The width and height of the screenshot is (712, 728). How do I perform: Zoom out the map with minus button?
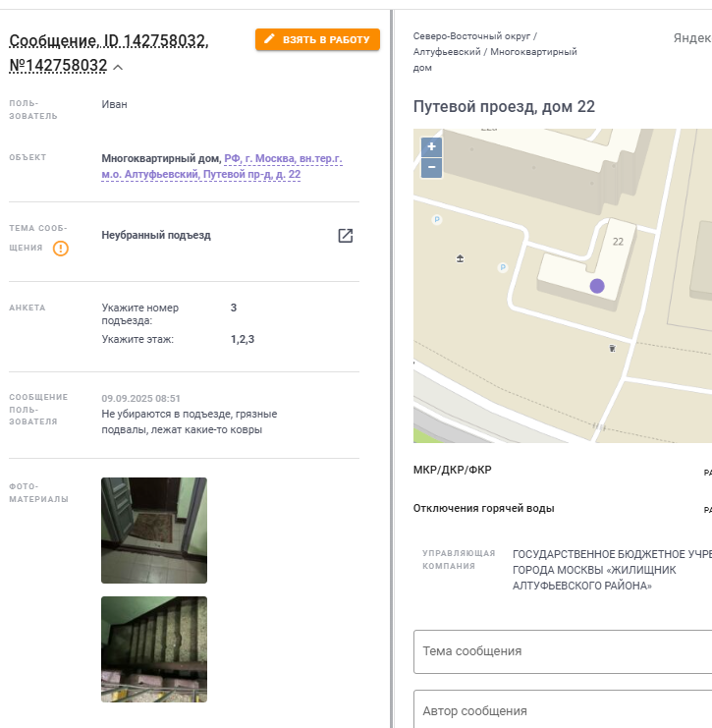[431, 168]
